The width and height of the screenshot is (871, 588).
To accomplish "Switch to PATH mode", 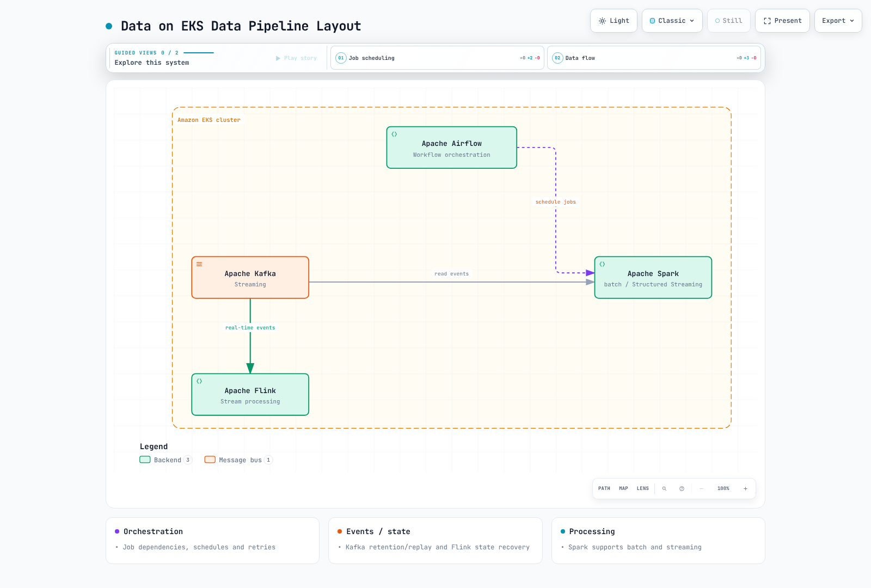I will pyautogui.click(x=604, y=488).
